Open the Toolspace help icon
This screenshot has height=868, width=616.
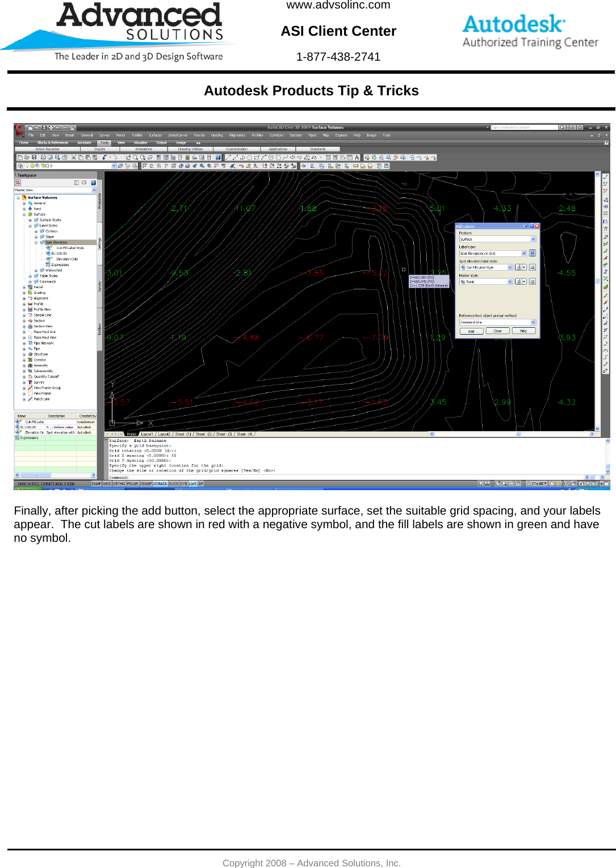point(94,183)
